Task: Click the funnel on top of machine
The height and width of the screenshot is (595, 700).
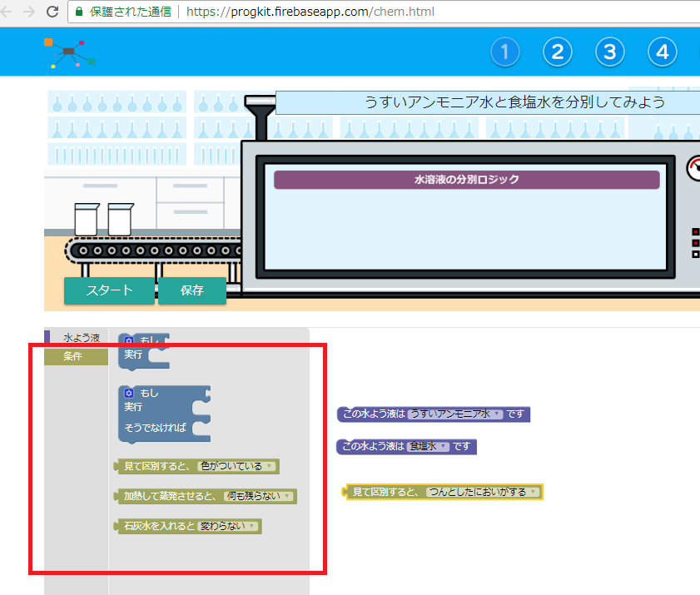Action: pyautogui.click(x=261, y=117)
